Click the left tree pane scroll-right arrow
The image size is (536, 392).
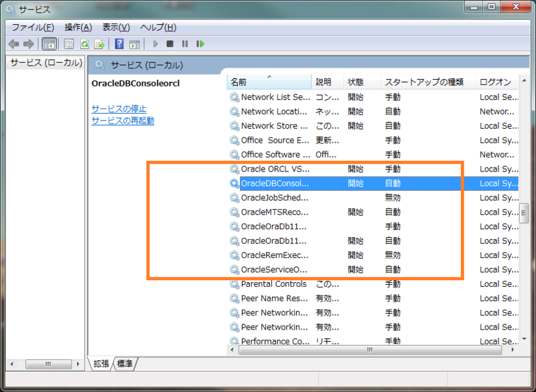click(x=78, y=364)
